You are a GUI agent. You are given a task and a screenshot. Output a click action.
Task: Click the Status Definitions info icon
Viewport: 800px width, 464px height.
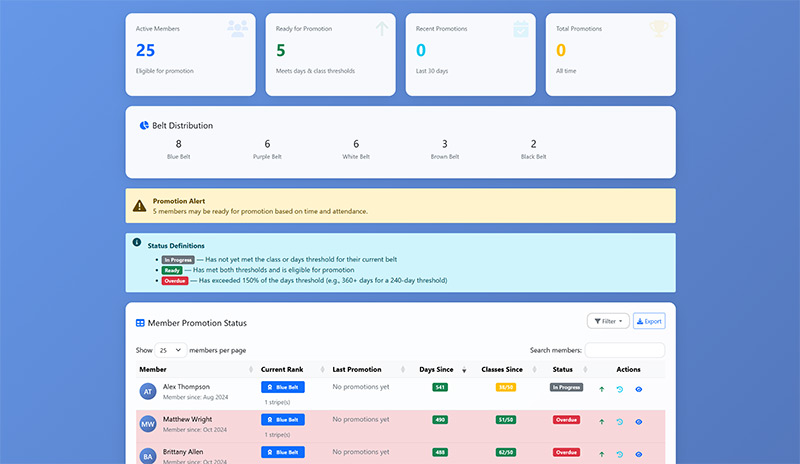point(137,242)
